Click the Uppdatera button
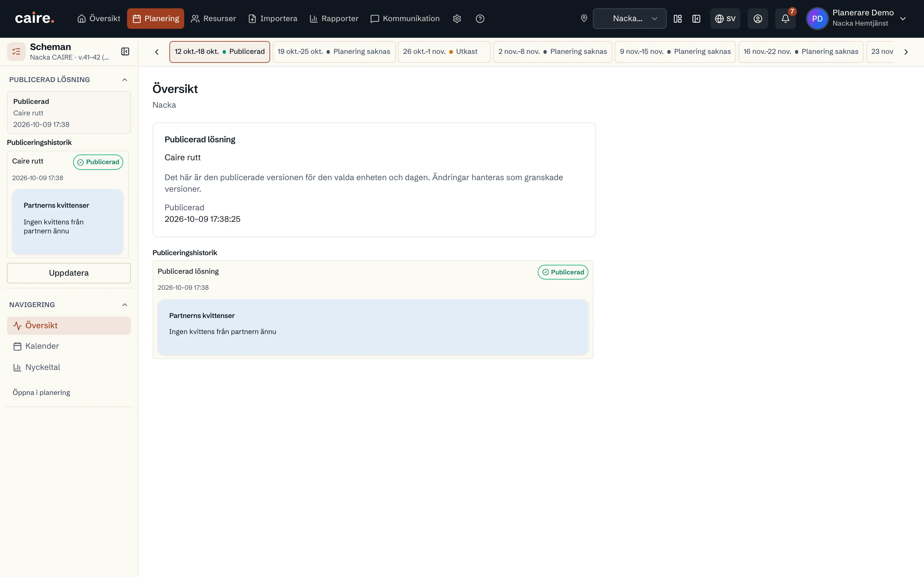924x577 pixels. [x=69, y=273]
